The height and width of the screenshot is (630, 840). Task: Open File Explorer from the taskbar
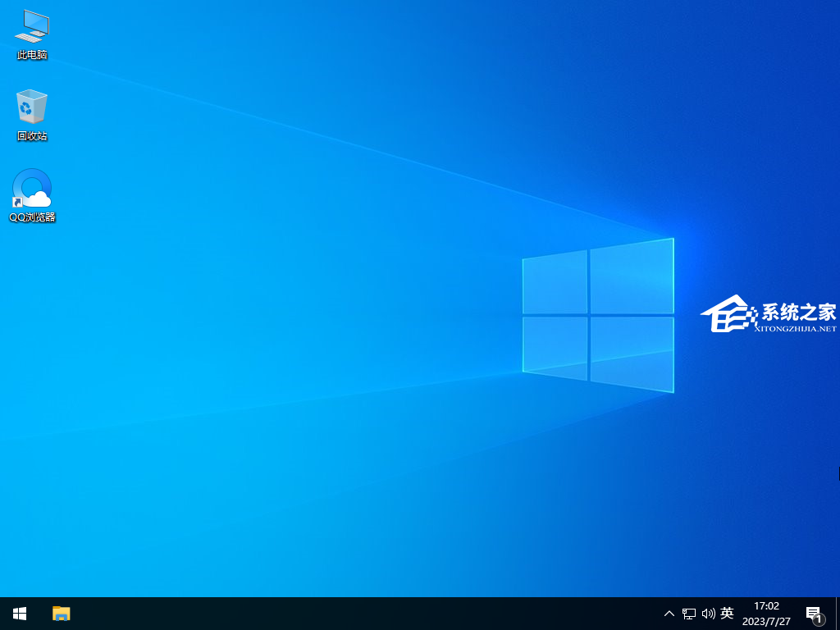pyautogui.click(x=62, y=614)
